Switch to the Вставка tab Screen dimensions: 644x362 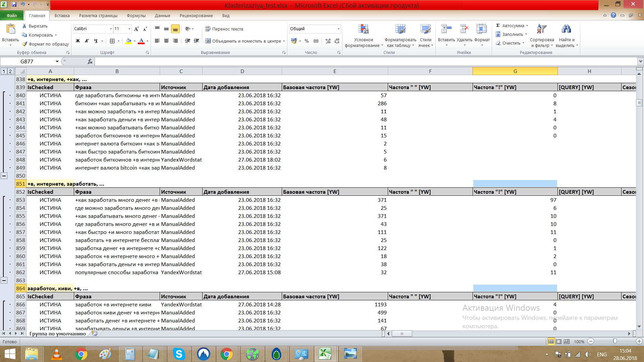point(62,15)
